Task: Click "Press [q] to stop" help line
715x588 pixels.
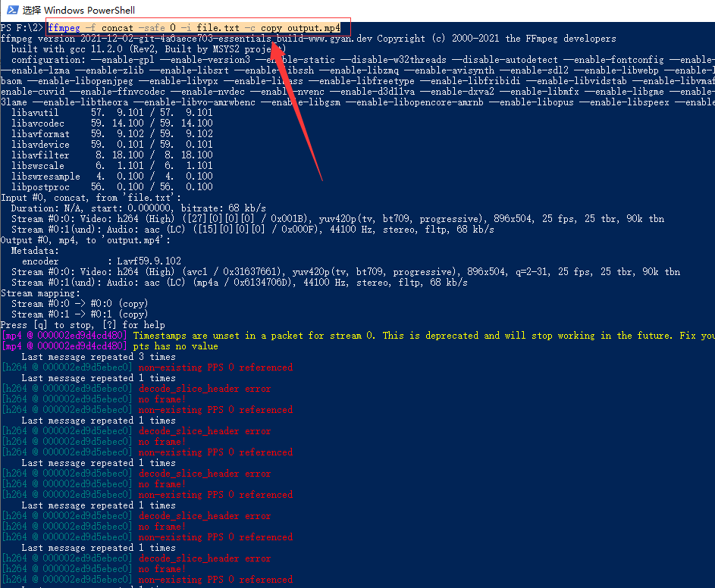Action: [83, 325]
